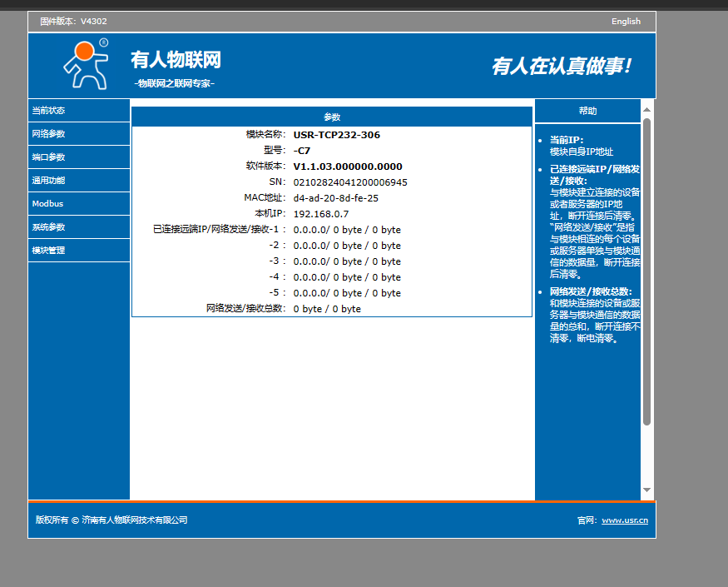Viewport: 728px width, 587px height.
Task: Open 网络参数 settings page
Action: (x=79, y=134)
